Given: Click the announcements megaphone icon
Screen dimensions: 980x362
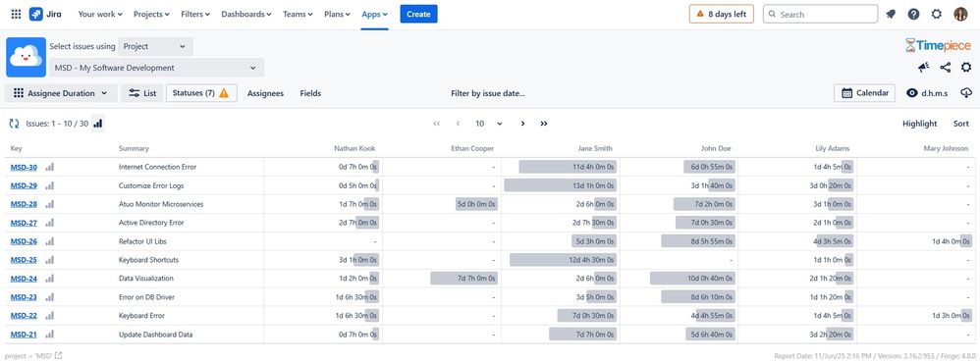Looking at the screenshot, I should (924, 68).
